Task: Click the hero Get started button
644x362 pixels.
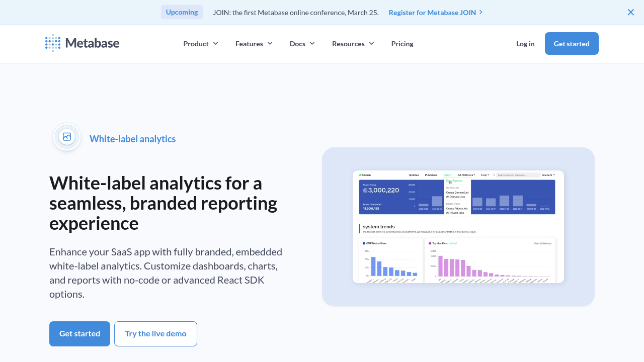Action: [x=79, y=334]
